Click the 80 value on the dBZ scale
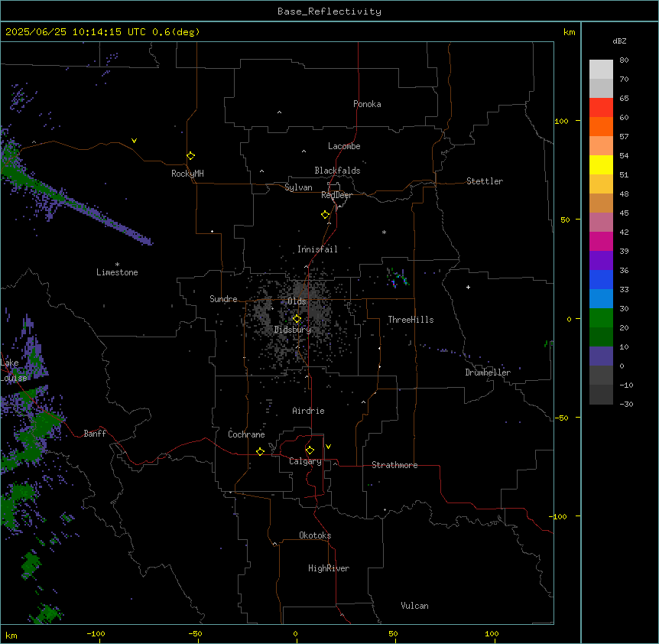Screen dimensions: 659x644 624,60
